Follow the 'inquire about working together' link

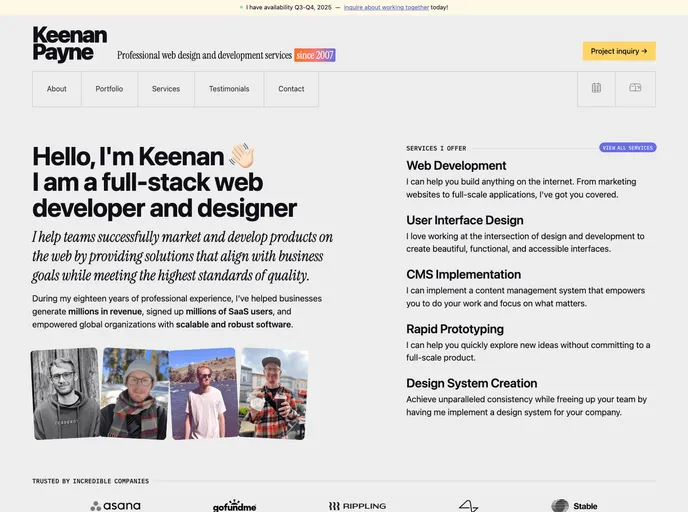tap(386, 7)
